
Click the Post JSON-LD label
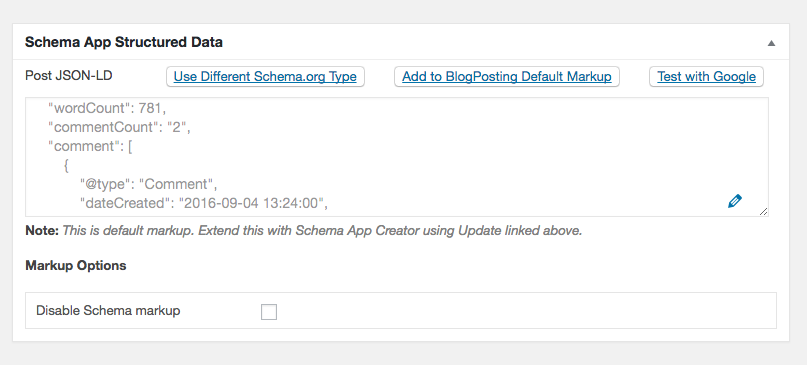(x=68, y=76)
